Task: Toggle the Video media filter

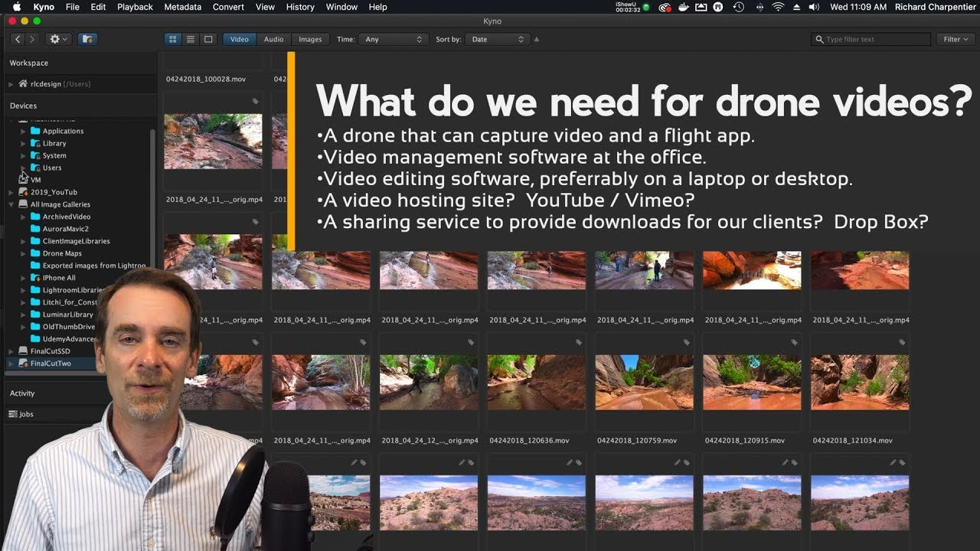Action: (240, 39)
